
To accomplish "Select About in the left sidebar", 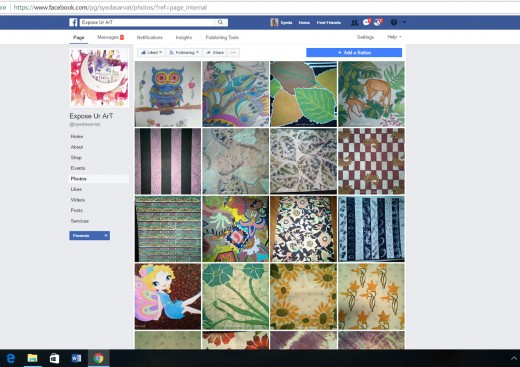I will [x=77, y=147].
